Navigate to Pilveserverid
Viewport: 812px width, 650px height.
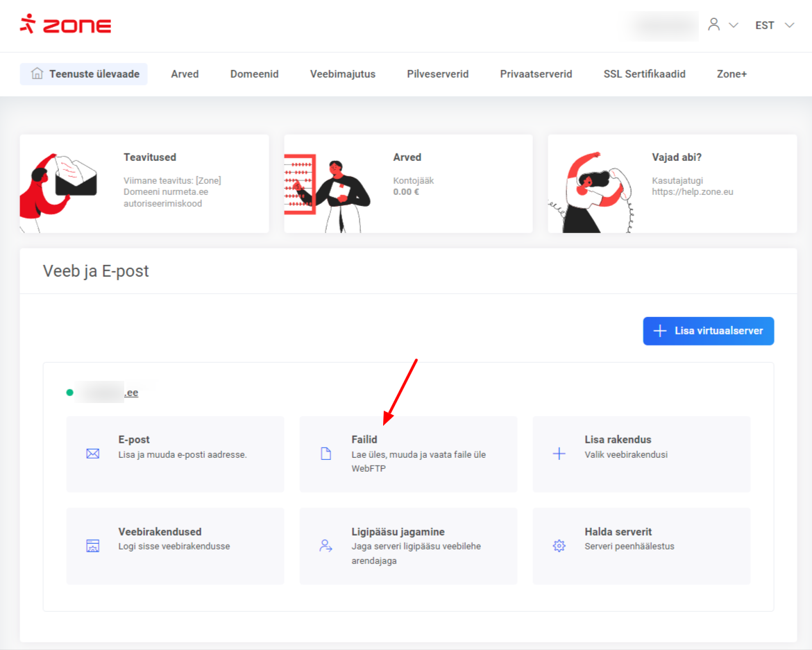[437, 74]
